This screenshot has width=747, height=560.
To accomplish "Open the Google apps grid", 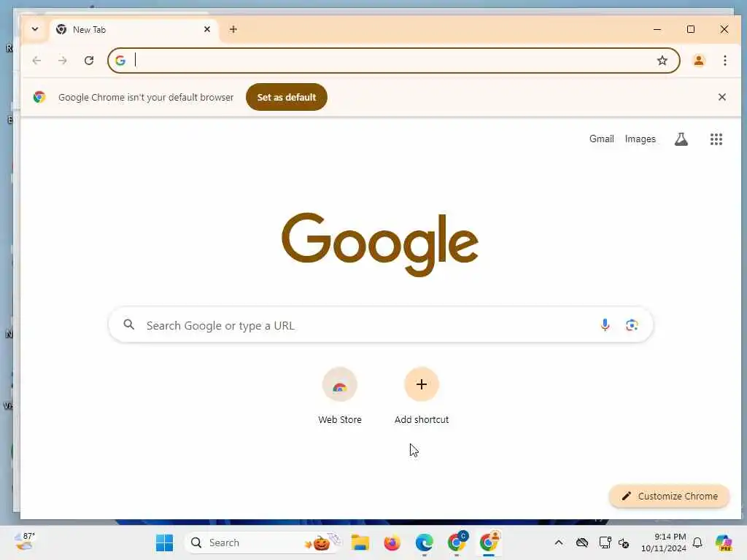I will click(716, 139).
